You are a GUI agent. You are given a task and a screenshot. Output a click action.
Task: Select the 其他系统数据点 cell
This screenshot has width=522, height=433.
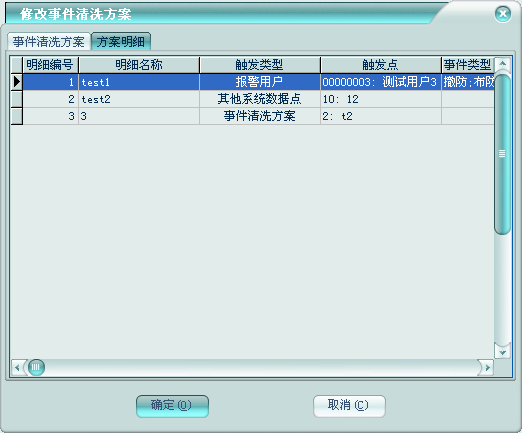click(x=260, y=99)
